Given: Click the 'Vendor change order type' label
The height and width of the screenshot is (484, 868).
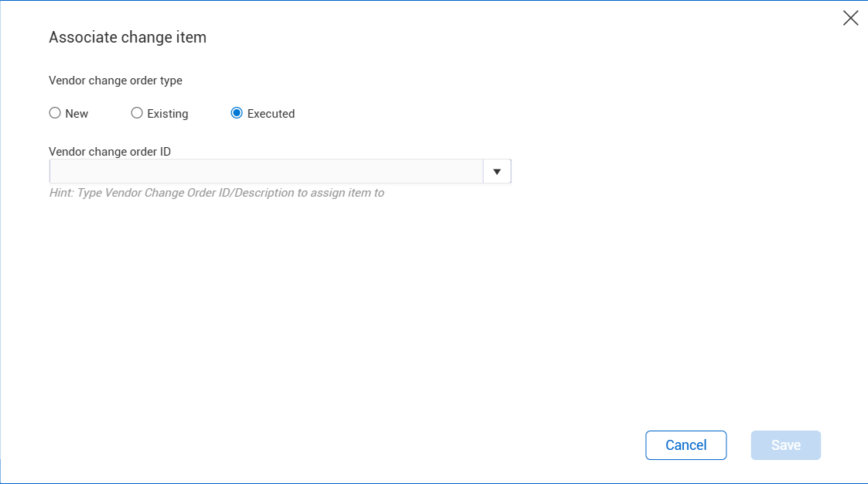Looking at the screenshot, I should pyautogui.click(x=115, y=80).
